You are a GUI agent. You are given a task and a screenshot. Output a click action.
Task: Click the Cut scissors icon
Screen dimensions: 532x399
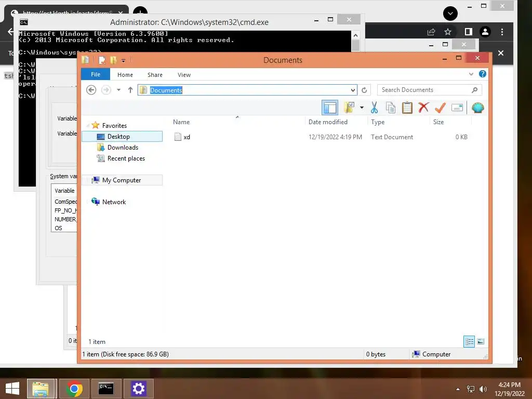pos(374,108)
